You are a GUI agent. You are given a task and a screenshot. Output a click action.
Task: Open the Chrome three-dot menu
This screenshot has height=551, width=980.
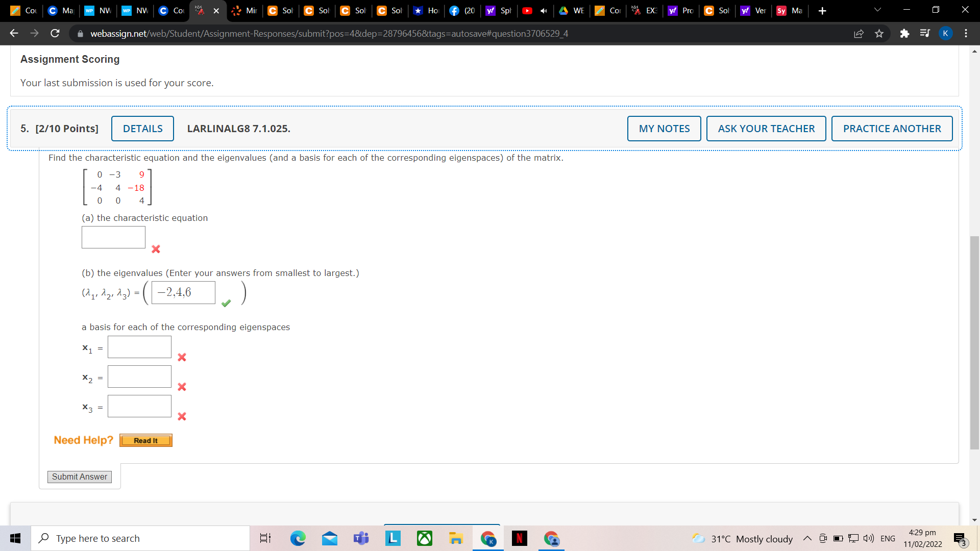[966, 34]
